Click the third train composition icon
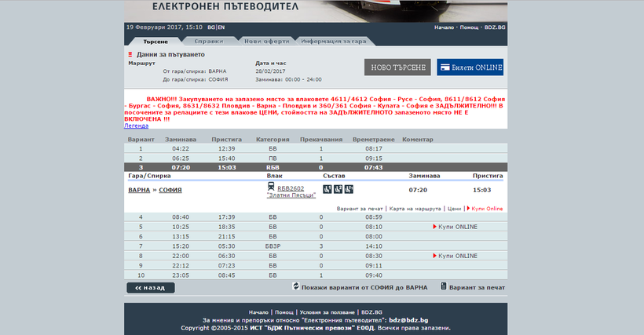 (x=349, y=189)
